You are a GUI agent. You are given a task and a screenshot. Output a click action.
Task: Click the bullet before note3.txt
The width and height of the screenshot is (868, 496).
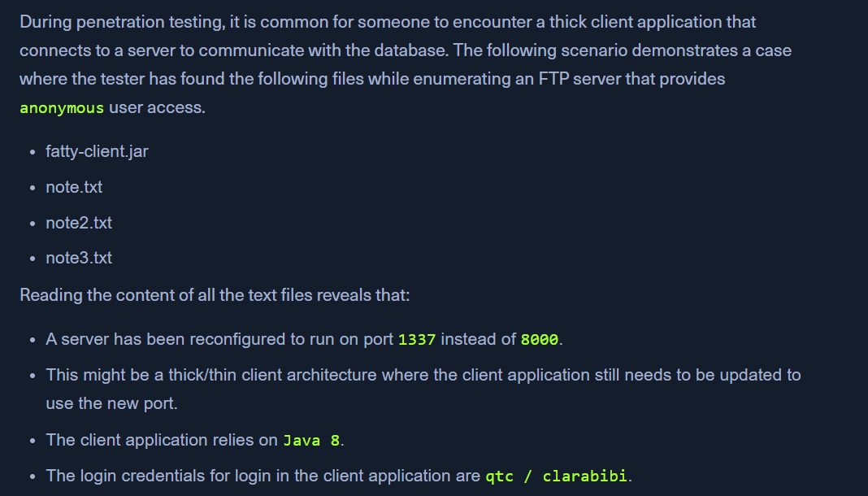coord(33,259)
